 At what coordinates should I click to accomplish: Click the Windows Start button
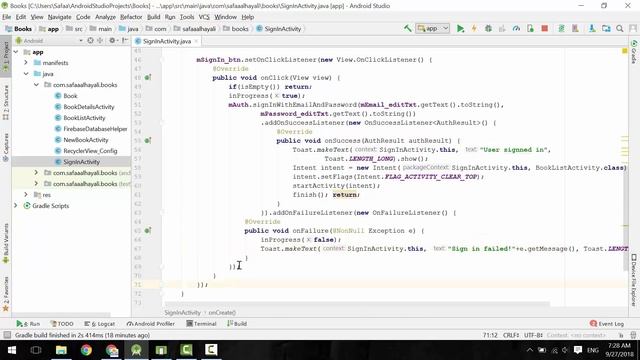(x=11, y=350)
